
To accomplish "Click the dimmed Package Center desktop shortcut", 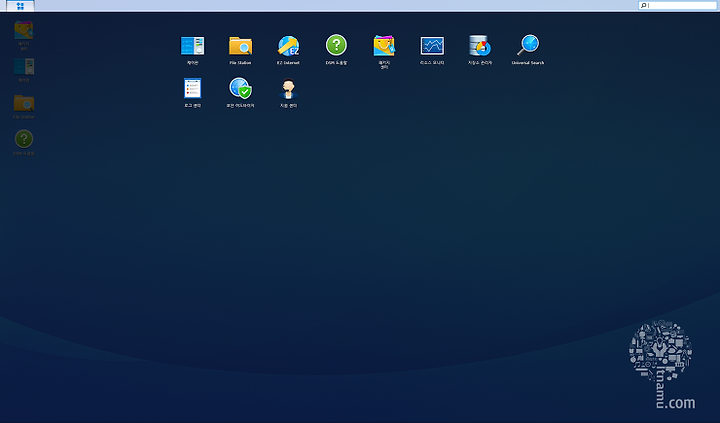I will 23,30.
